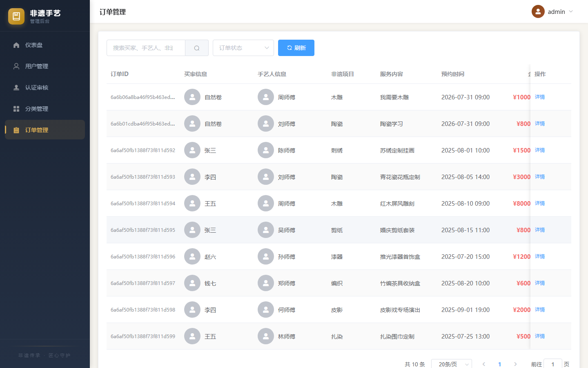Click 钱七 buyer avatar
Image resolution: width=588 pixels, height=368 pixels.
pos(192,283)
